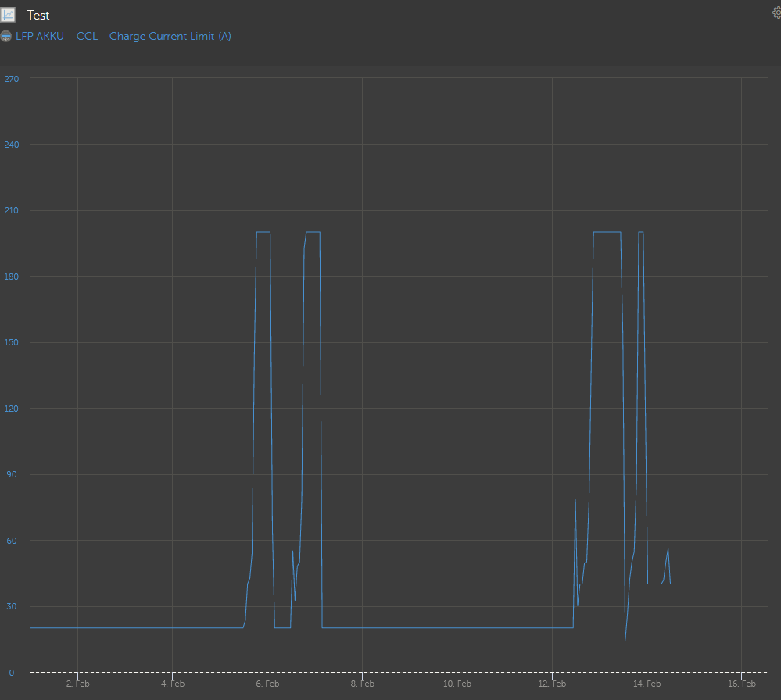Click the 2. Feb date label

pos(77,684)
